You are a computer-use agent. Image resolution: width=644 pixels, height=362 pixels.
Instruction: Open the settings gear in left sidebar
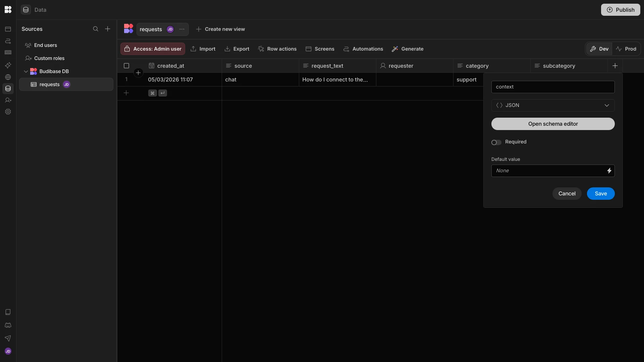click(x=8, y=112)
